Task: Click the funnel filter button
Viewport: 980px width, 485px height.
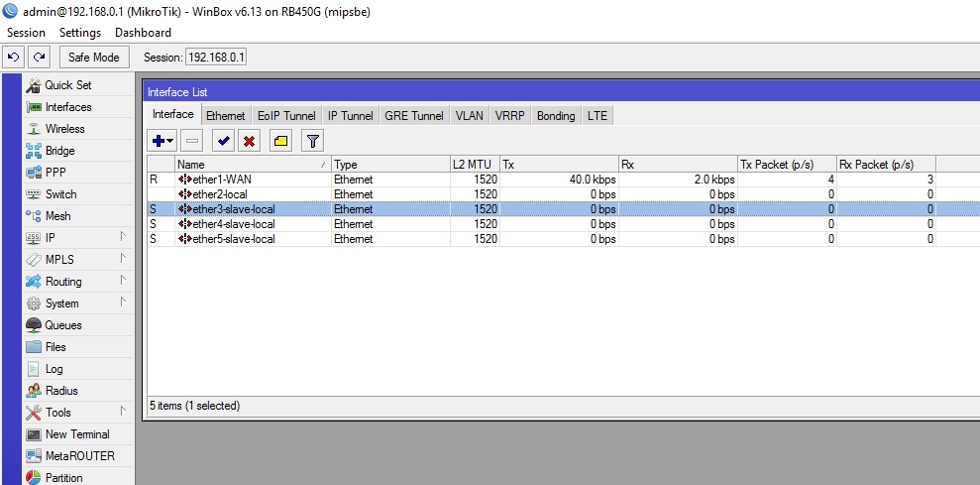Action: click(312, 142)
